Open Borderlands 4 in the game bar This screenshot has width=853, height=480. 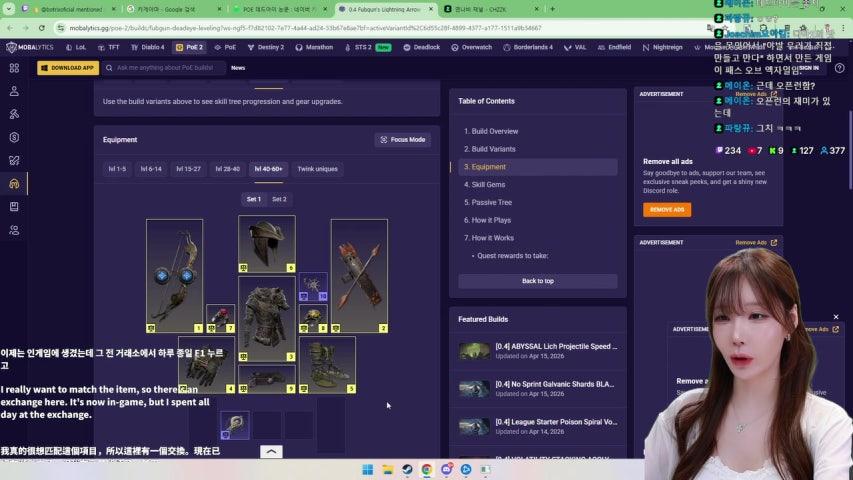(528, 47)
